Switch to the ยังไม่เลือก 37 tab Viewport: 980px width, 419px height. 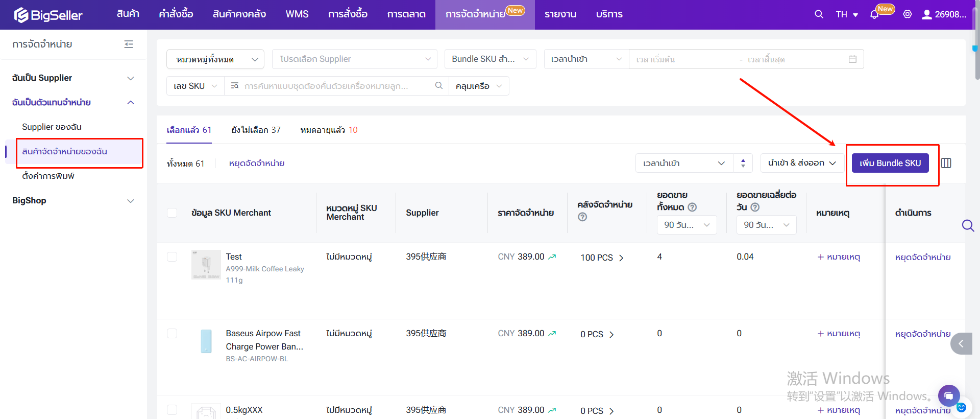point(256,130)
